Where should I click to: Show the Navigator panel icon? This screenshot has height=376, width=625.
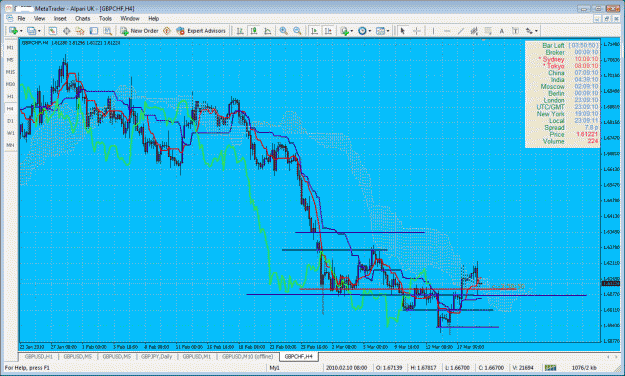[80, 31]
